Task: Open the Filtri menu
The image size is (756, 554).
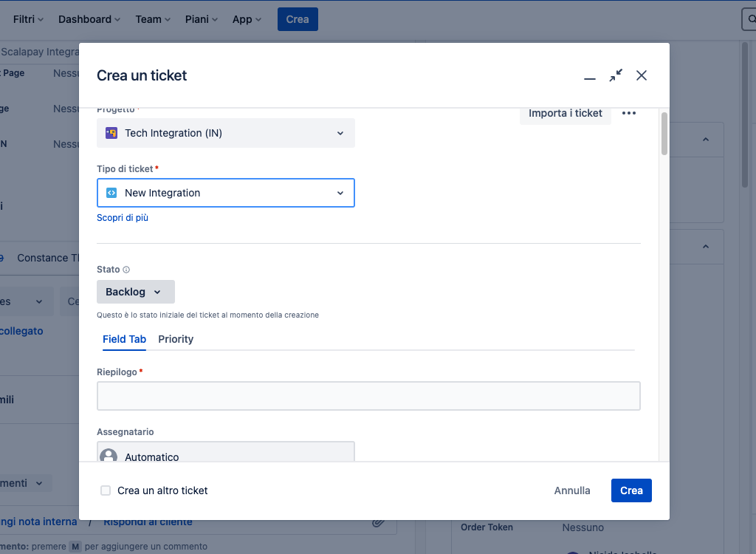Action: pos(28,19)
